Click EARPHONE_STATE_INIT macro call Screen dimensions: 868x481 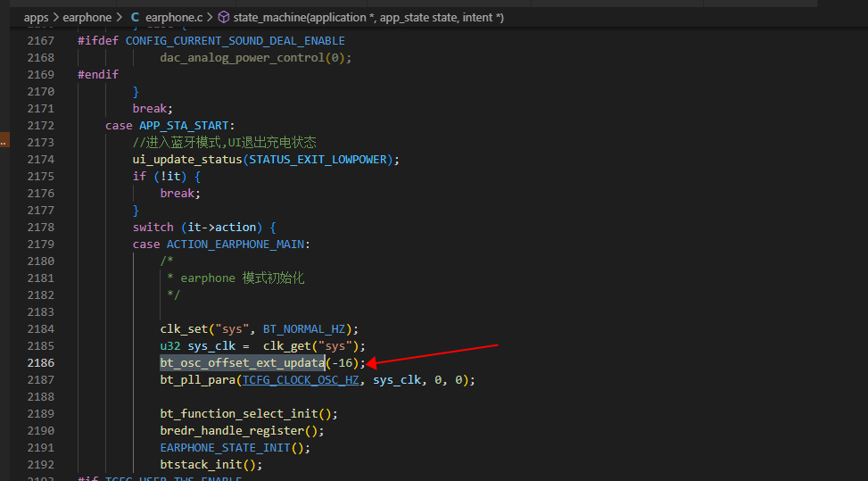coord(225,448)
